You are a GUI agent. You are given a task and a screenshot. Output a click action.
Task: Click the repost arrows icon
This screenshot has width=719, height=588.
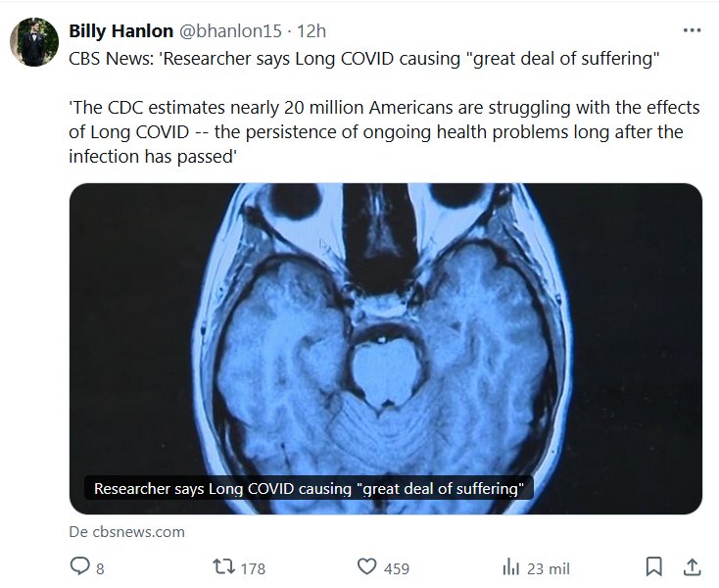(x=224, y=566)
